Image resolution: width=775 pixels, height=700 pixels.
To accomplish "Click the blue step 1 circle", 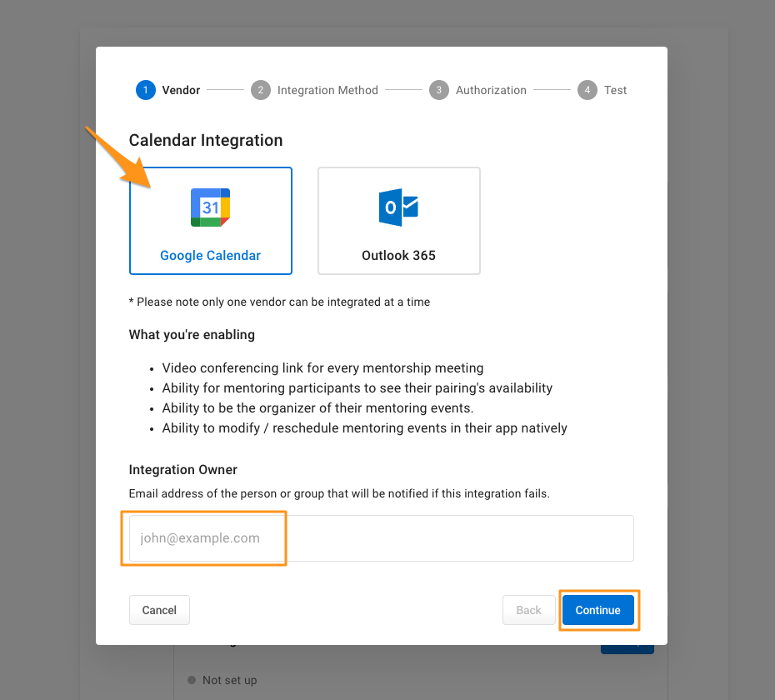I will (146, 90).
